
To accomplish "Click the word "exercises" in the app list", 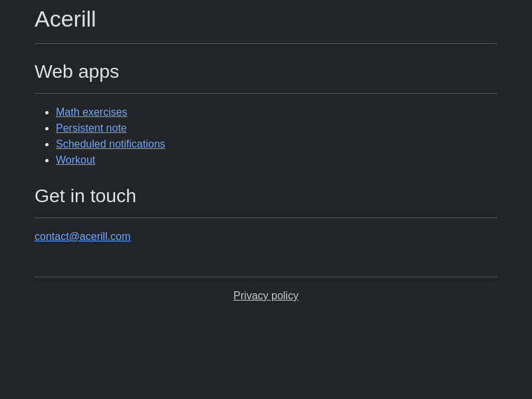I will [x=105, y=112].
